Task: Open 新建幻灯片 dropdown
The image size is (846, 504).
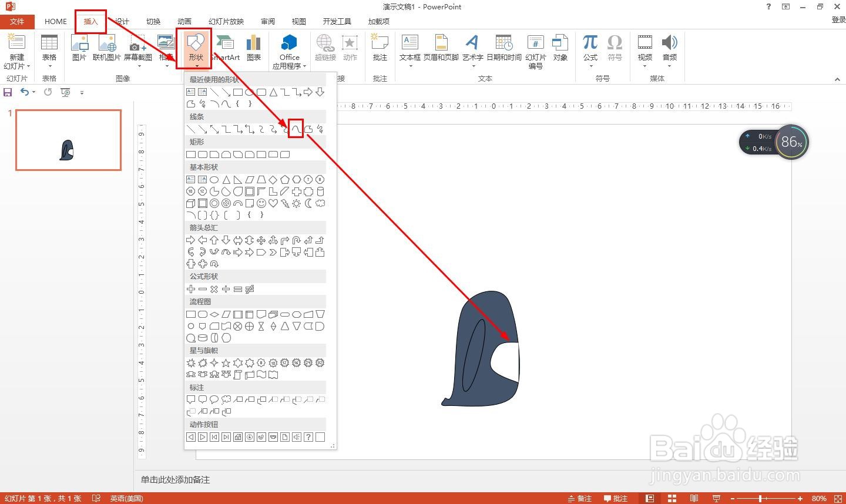Action: point(17,62)
